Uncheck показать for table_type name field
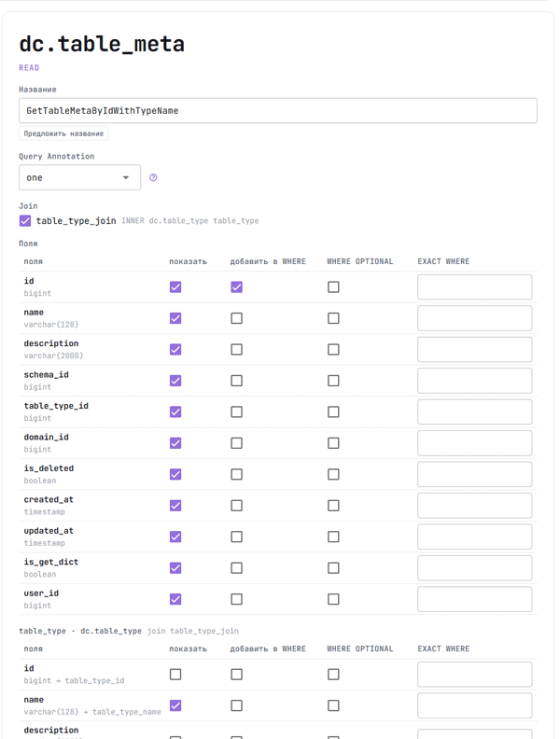Screen dimensions: 560x739 (x=175, y=705)
